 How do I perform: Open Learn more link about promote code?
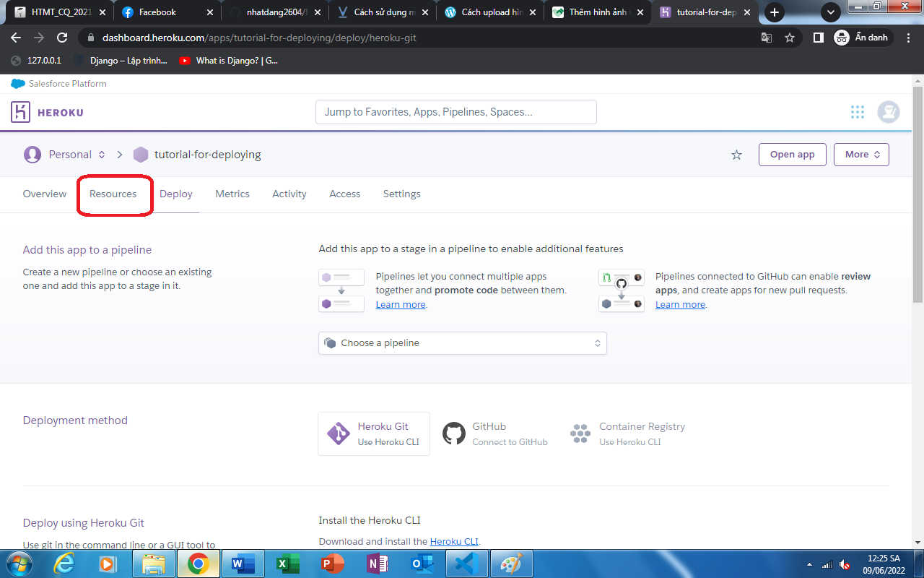pos(401,304)
